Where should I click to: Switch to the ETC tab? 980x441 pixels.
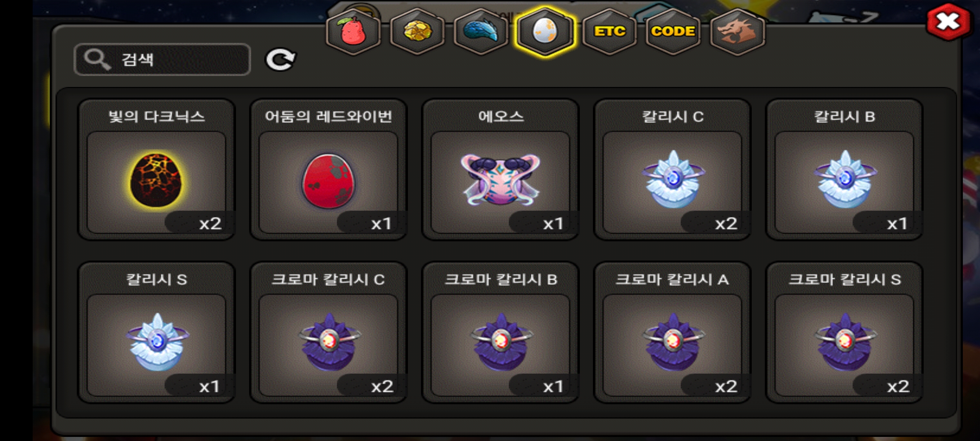[609, 31]
